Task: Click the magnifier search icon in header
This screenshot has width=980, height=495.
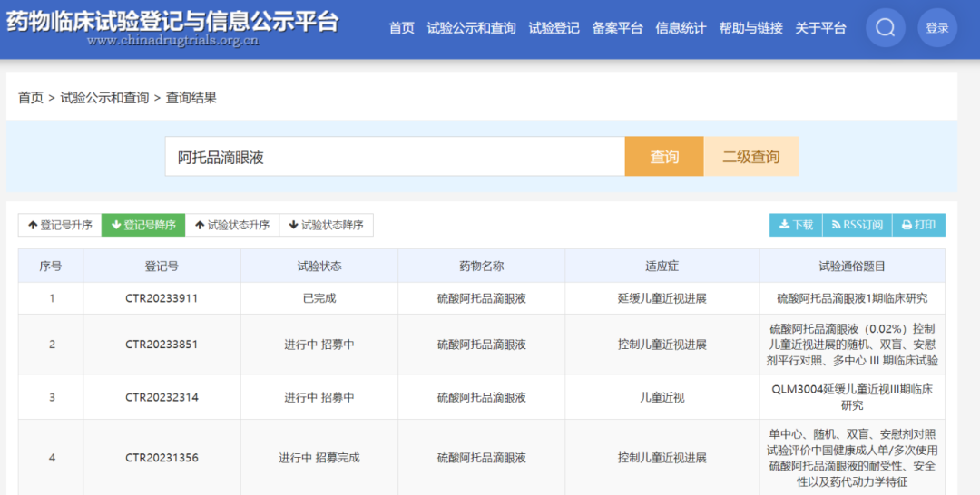Action: click(x=885, y=27)
